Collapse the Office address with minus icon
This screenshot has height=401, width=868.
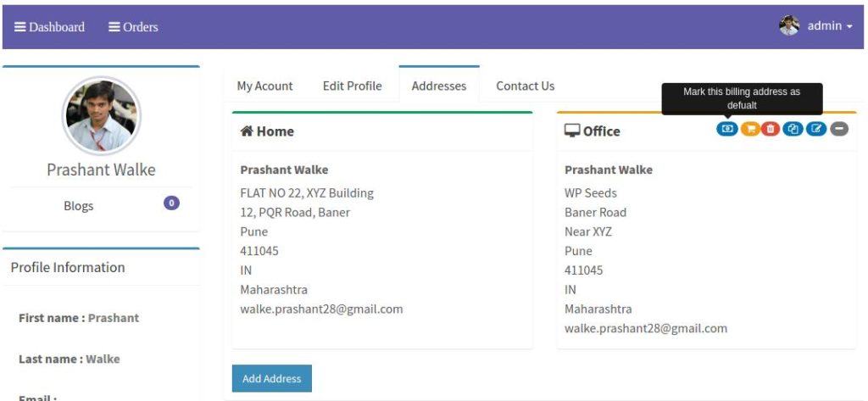[x=839, y=129]
